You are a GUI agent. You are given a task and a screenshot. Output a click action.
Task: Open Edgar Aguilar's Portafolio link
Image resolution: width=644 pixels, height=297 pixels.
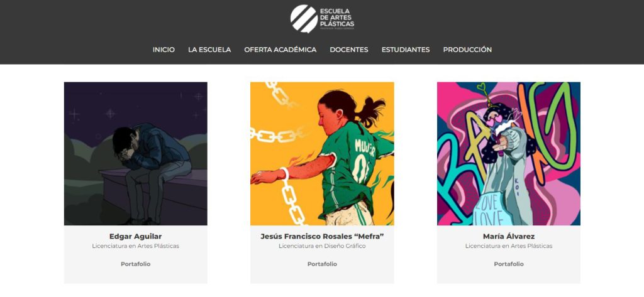coord(136,264)
